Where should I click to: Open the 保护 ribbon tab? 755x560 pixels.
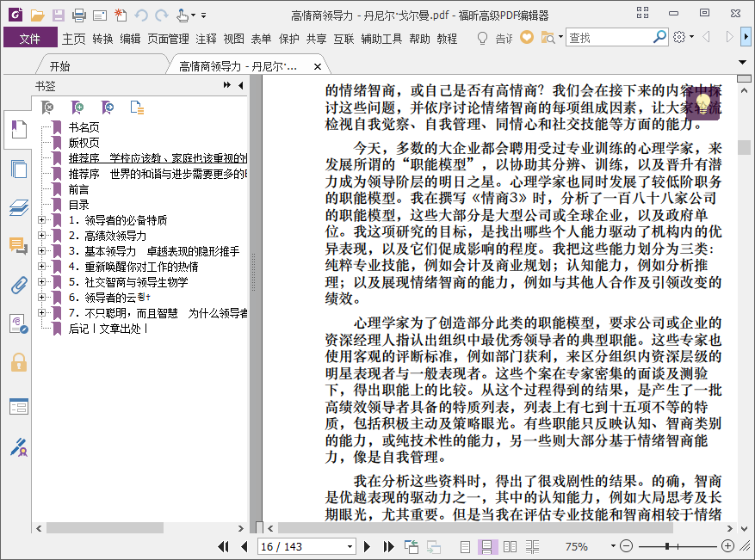coord(289,39)
